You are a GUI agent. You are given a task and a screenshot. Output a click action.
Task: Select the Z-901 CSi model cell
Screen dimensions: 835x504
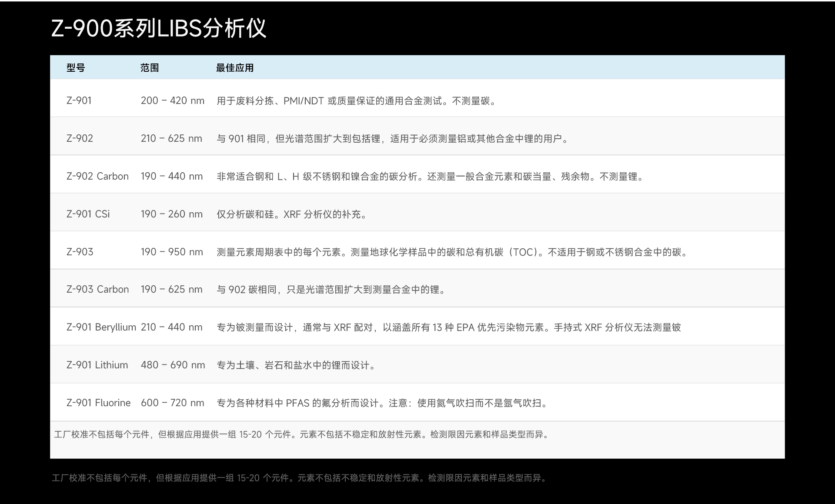(x=88, y=214)
